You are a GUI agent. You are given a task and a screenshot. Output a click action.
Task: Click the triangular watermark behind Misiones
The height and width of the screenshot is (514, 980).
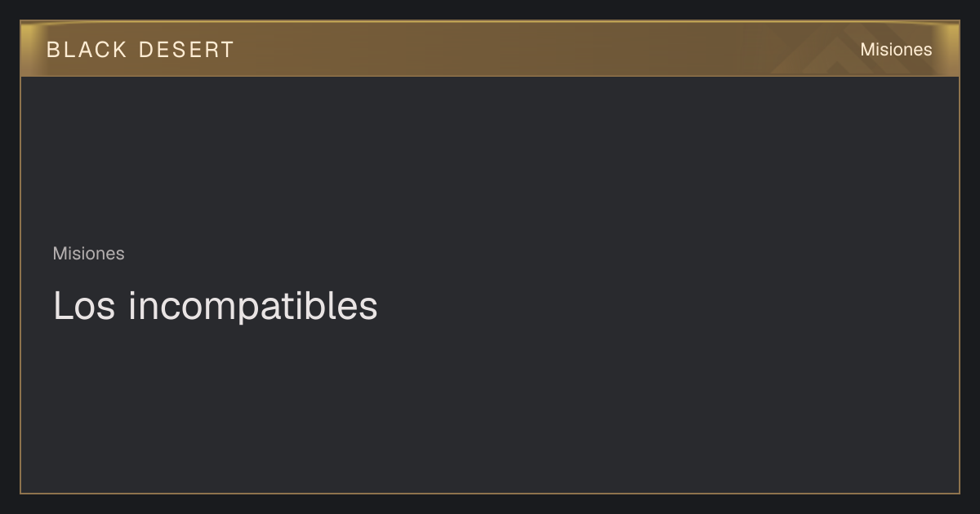coord(841,51)
